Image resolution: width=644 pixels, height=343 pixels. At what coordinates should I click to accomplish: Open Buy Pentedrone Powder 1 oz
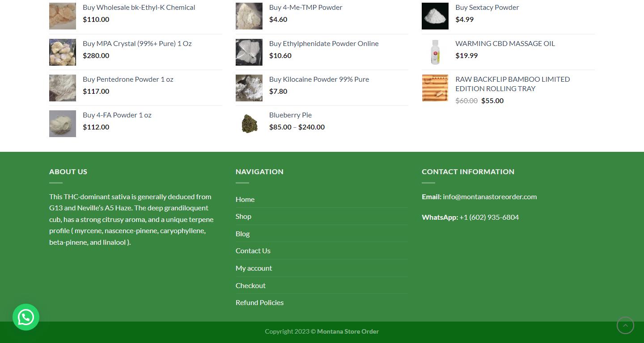point(128,79)
